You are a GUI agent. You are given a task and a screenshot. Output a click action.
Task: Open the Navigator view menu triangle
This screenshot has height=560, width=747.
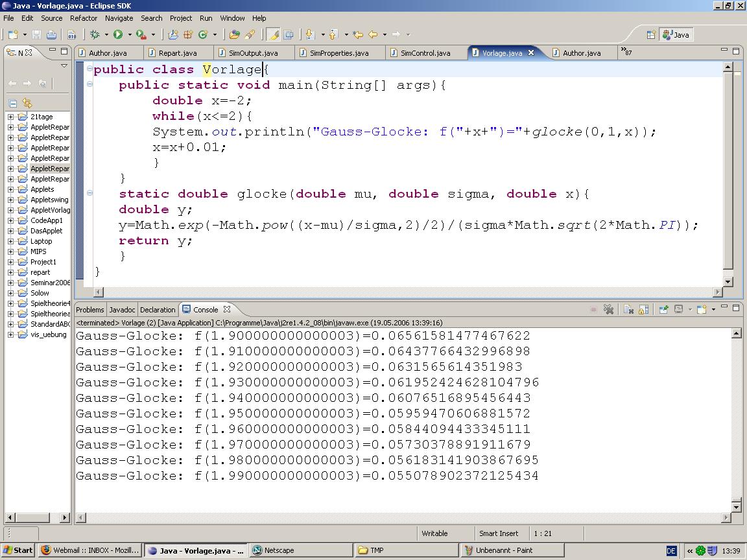[x=64, y=66]
